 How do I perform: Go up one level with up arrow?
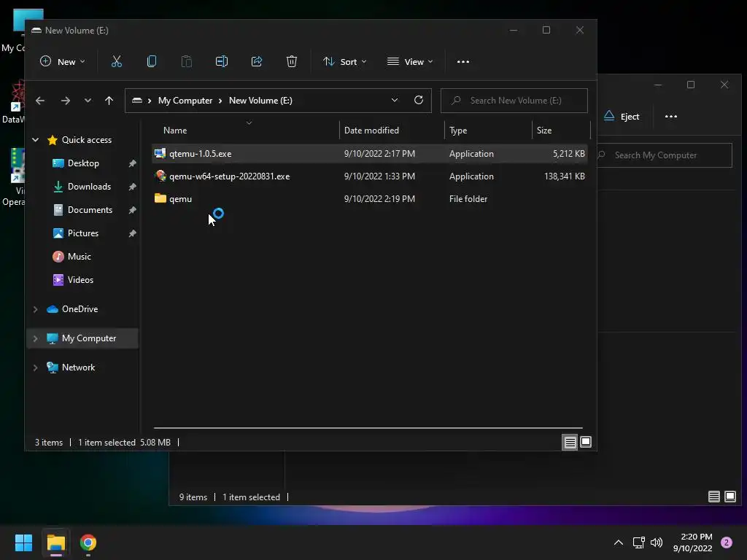click(x=109, y=101)
